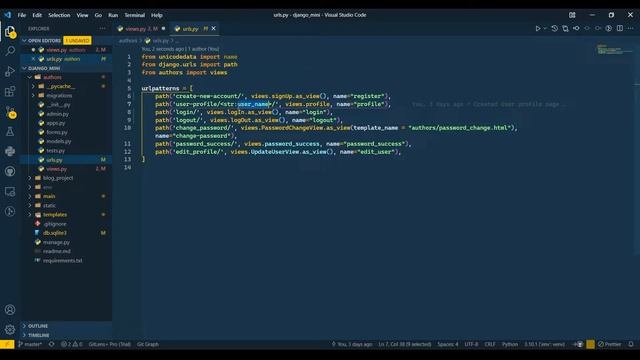This screenshot has width=640, height=360.
Task: Open the GitHub view icon
Action: tap(10, 171)
